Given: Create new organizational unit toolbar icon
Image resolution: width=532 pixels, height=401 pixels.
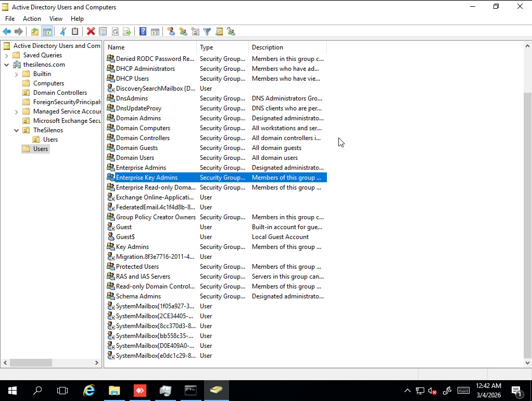Looking at the screenshot, I should coord(195,32).
